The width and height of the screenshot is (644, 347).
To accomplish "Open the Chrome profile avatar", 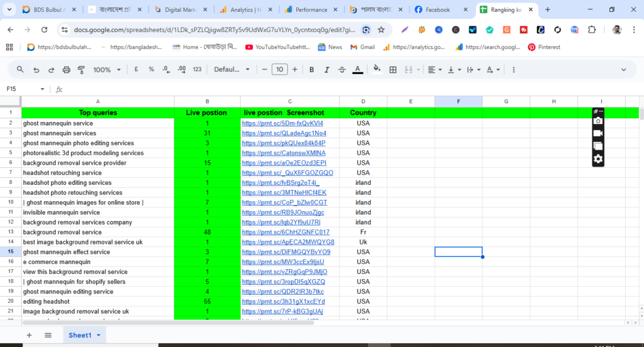I will coord(617,30).
